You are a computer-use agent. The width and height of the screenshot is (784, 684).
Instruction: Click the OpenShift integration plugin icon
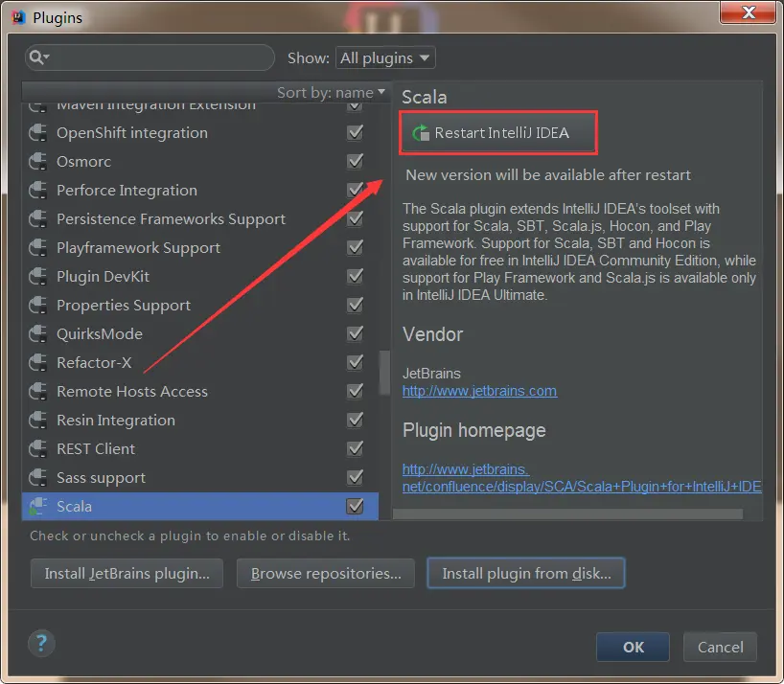(38, 133)
